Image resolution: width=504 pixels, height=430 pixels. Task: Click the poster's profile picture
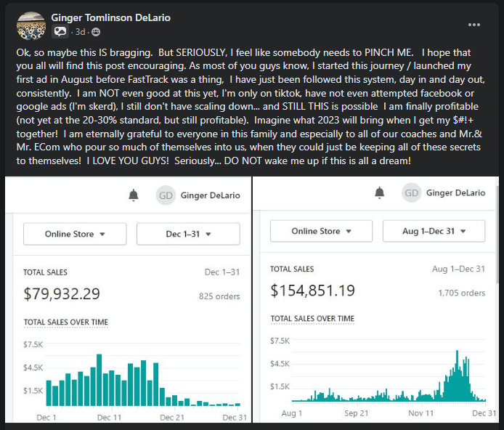click(x=29, y=25)
